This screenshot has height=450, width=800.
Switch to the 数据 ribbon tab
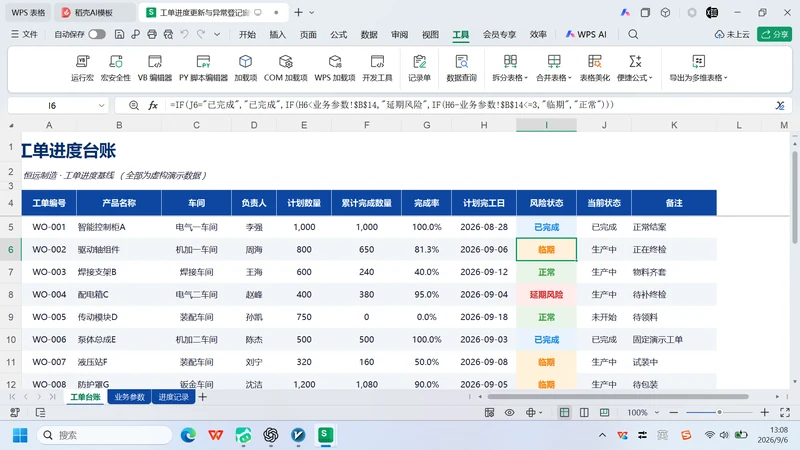369,34
